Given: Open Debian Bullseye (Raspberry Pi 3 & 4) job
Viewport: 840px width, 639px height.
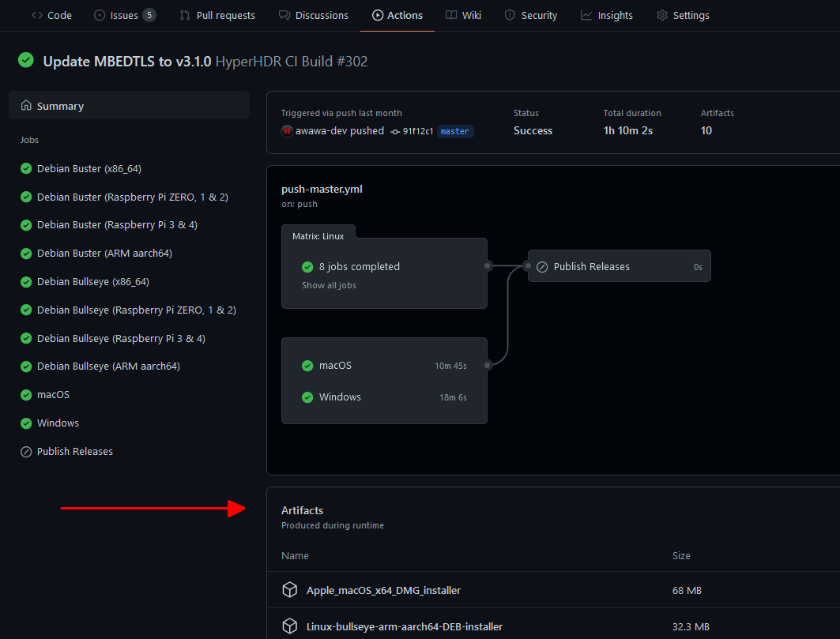Looking at the screenshot, I should (x=121, y=339).
